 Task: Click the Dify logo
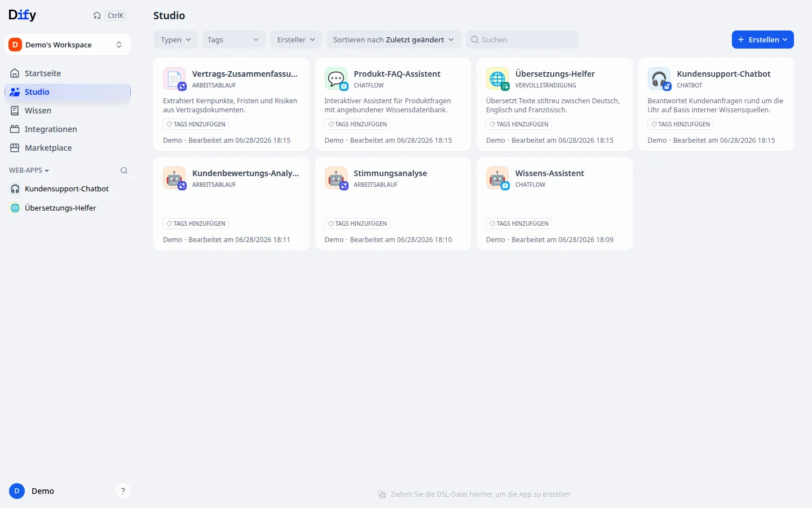tap(23, 15)
